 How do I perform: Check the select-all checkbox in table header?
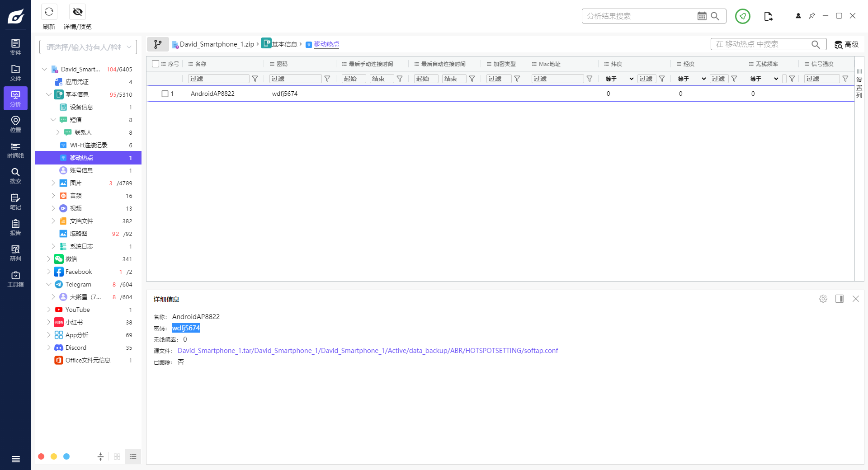(x=156, y=64)
